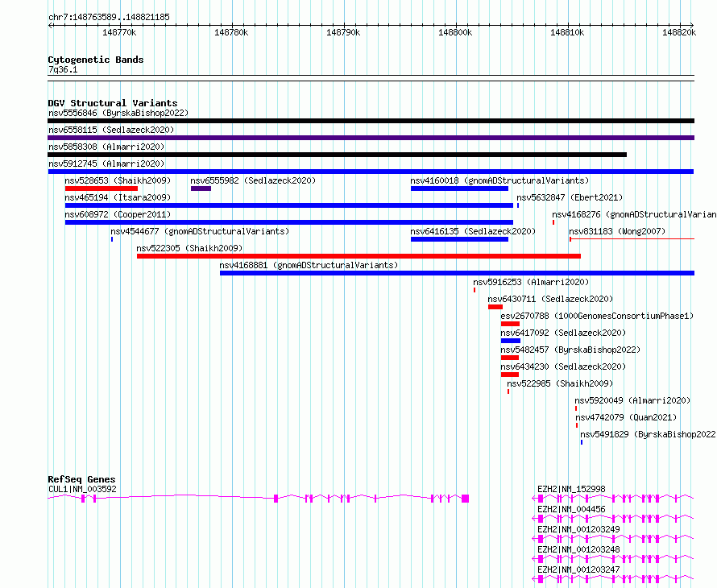Open nsv608972 (Cooper2011) variant label

tap(118, 214)
